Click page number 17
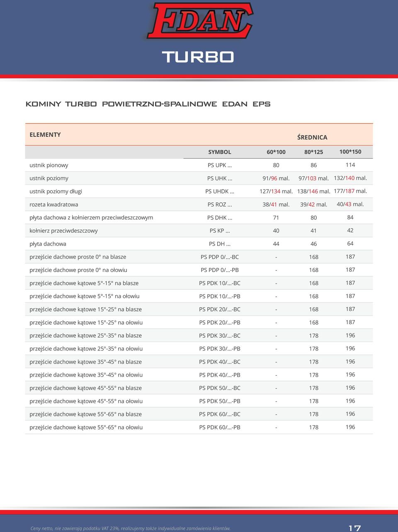Viewport: 398px width, 532px height. (355, 528)
